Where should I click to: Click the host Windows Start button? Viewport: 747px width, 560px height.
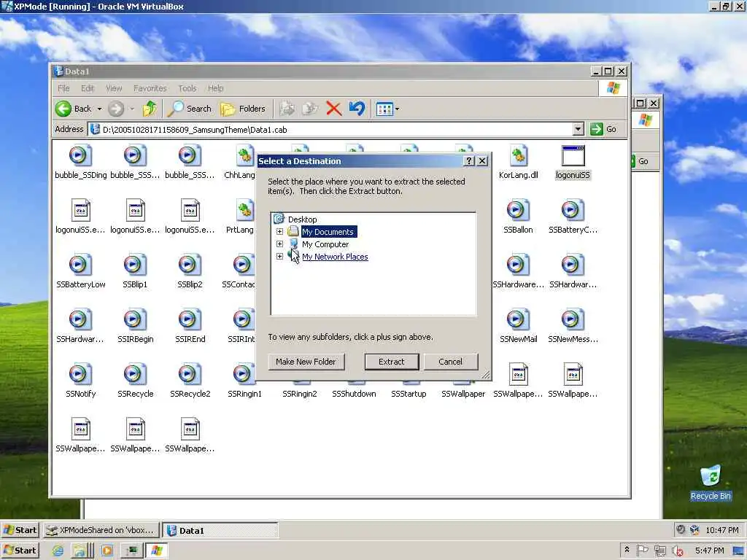click(x=20, y=551)
